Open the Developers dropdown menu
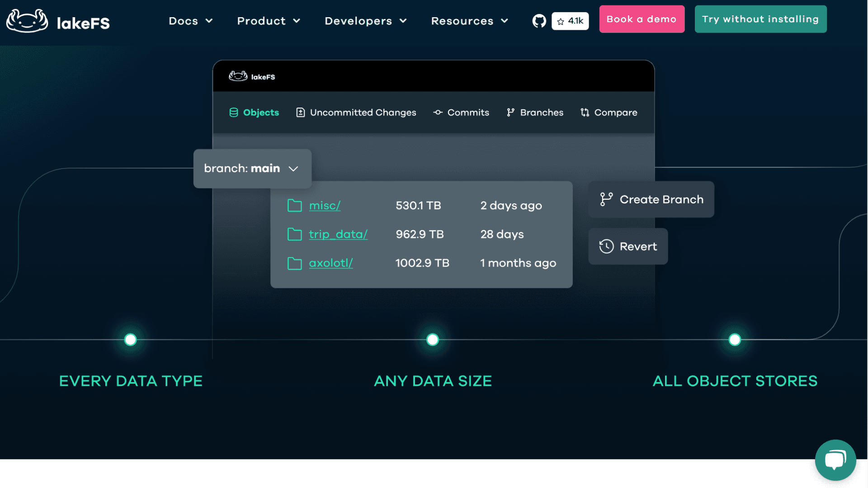868x488 pixels. [365, 21]
